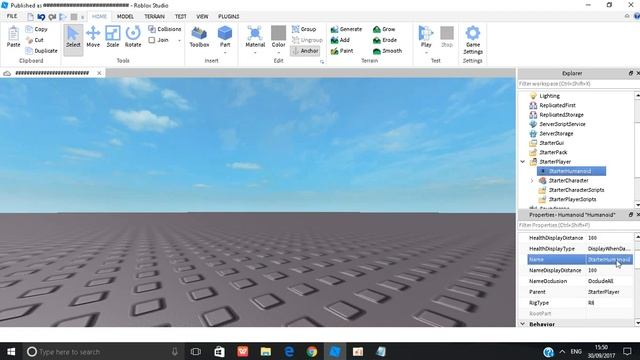Image resolution: width=640 pixels, height=360 pixels.
Task: Select terrain Paint tool
Action: 342,51
